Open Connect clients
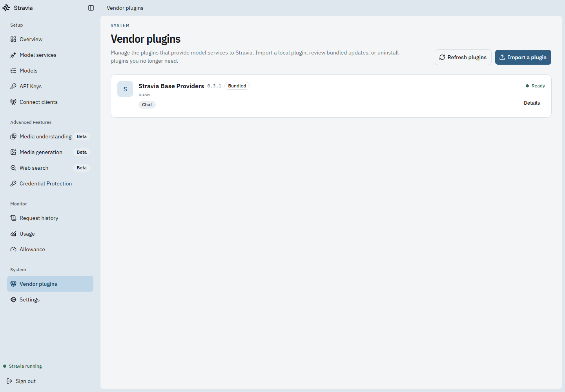Viewport: 565px width, 392px height. [x=50, y=102]
